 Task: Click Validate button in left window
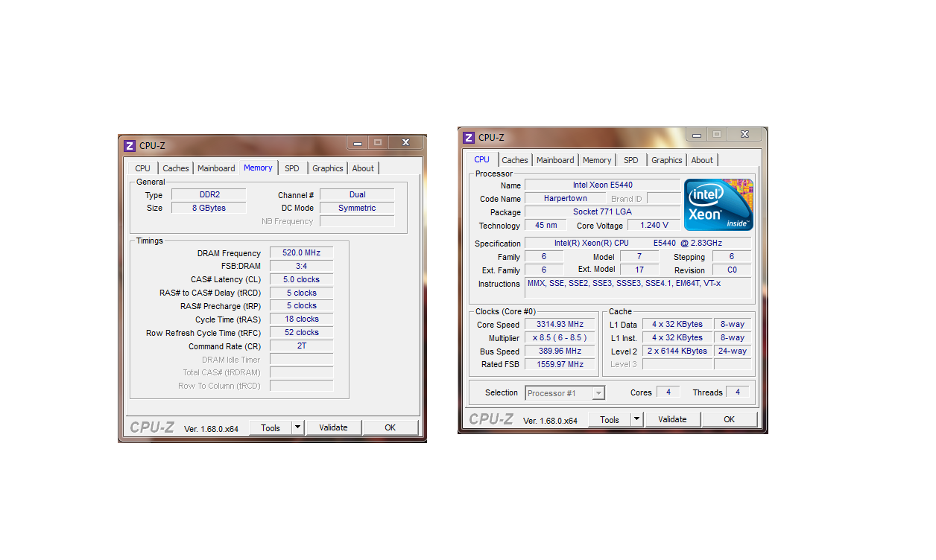333,427
